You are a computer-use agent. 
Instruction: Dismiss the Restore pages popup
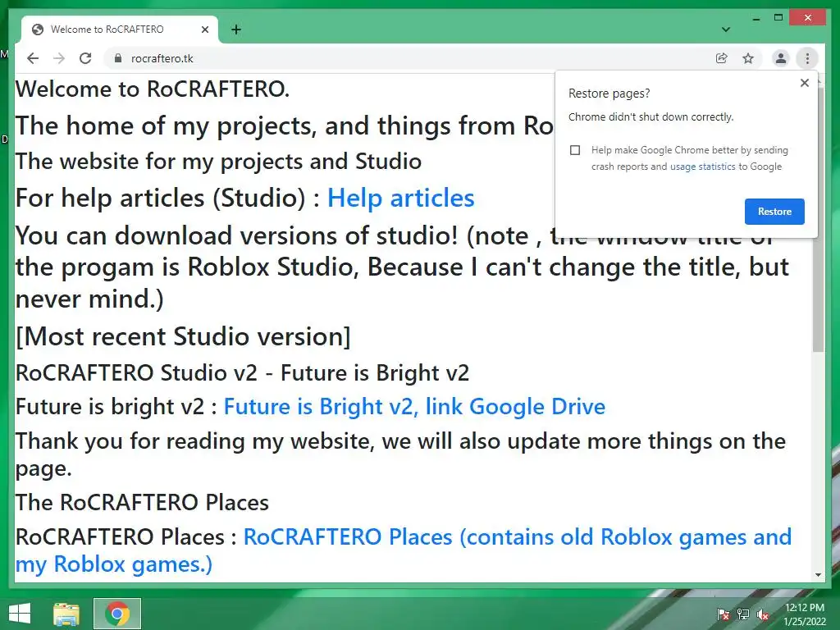(x=804, y=83)
